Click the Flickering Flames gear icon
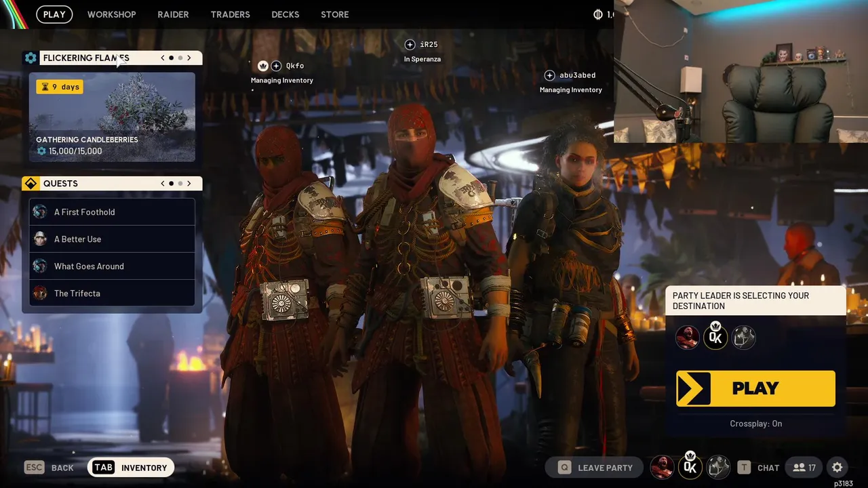The height and width of the screenshot is (488, 868). 31,58
